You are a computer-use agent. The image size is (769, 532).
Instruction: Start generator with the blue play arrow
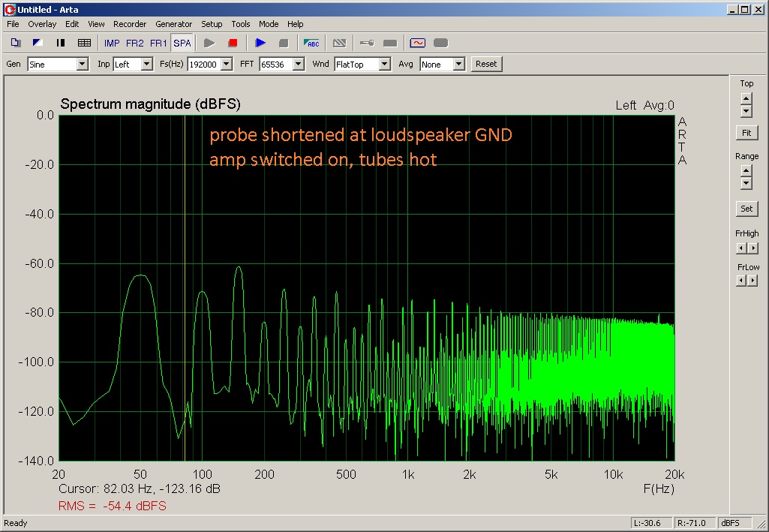point(260,44)
